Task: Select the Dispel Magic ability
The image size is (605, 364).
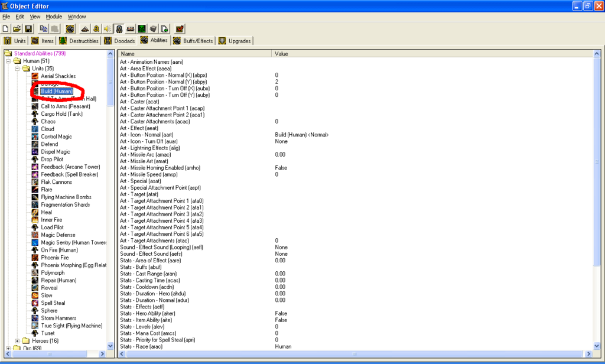Action: pyautogui.click(x=56, y=152)
